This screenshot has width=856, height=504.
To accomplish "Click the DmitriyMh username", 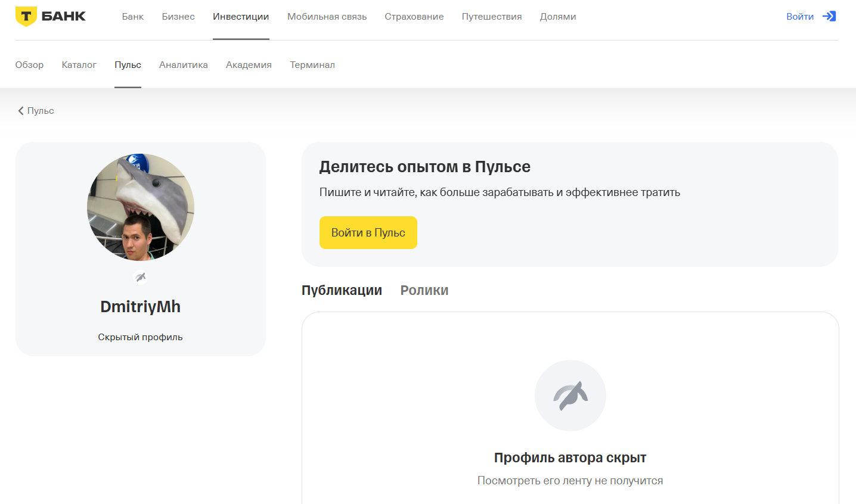I will (140, 306).
